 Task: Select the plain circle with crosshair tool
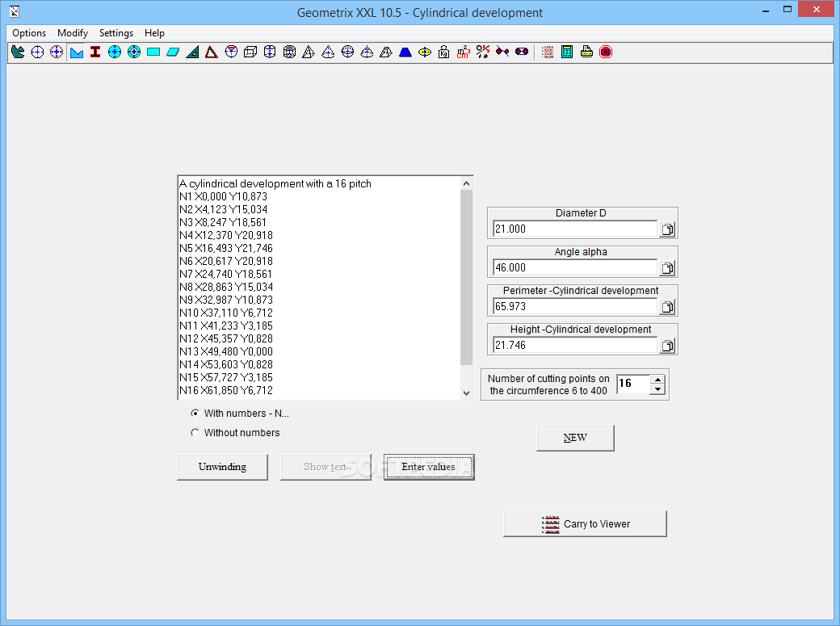pos(37,52)
